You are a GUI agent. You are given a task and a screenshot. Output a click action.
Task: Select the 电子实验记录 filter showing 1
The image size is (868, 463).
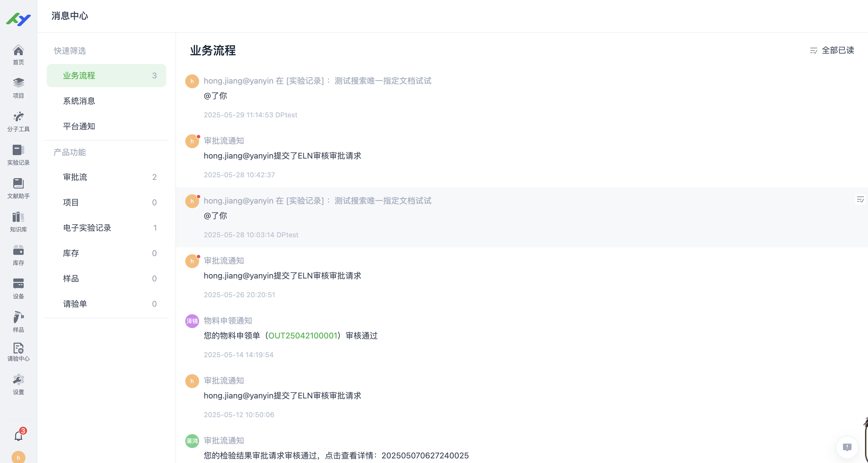click(86, 228)
